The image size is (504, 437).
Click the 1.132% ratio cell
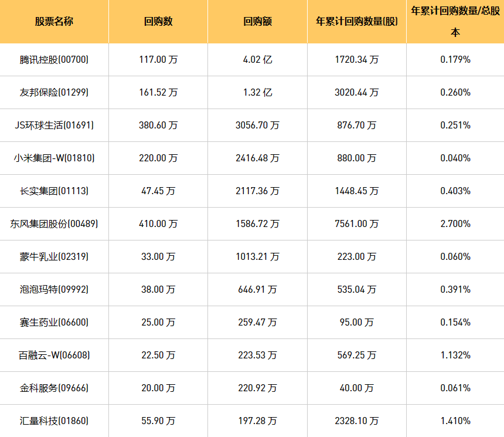point(455,355)
